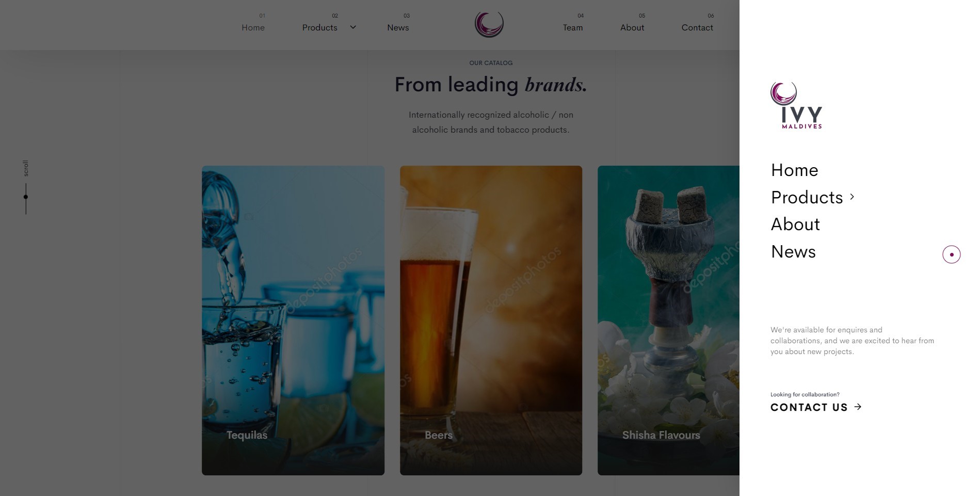Expand Products submenu chevron in side panel
Screen dimensions: 980x496
(852, 197)
